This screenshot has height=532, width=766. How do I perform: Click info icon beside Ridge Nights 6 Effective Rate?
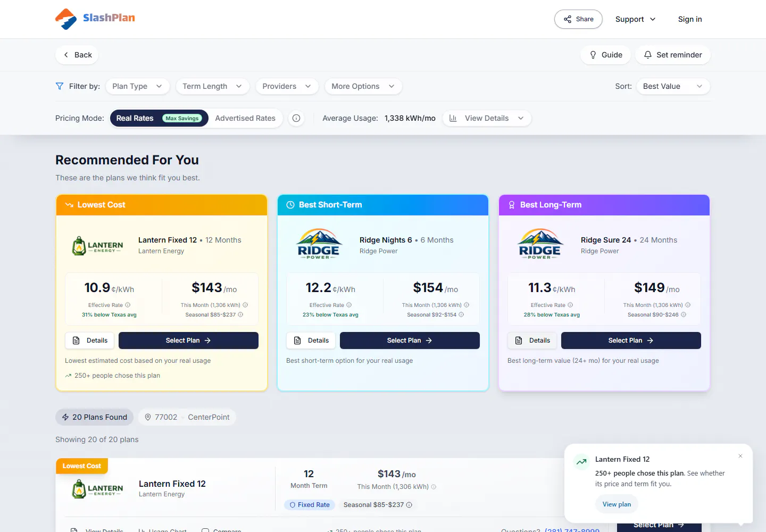pyautogui.click(x=349, y=305)
